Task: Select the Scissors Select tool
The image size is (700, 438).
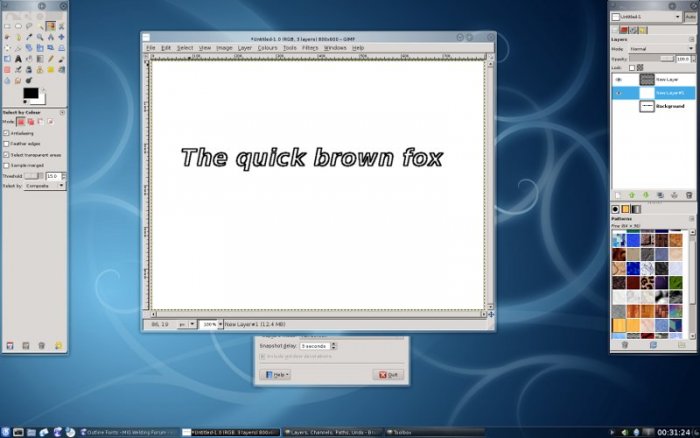Action: 61,26
